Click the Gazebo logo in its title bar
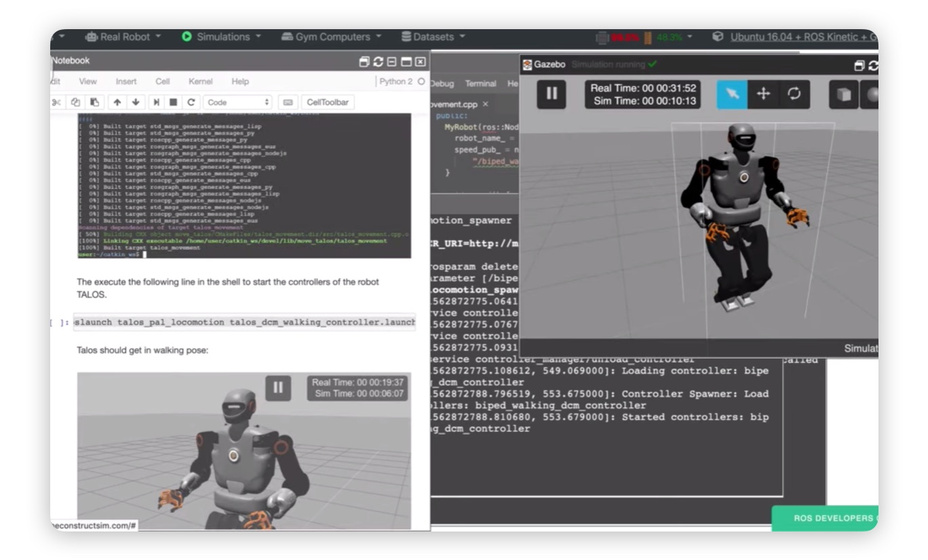 [x=527, y=65]
